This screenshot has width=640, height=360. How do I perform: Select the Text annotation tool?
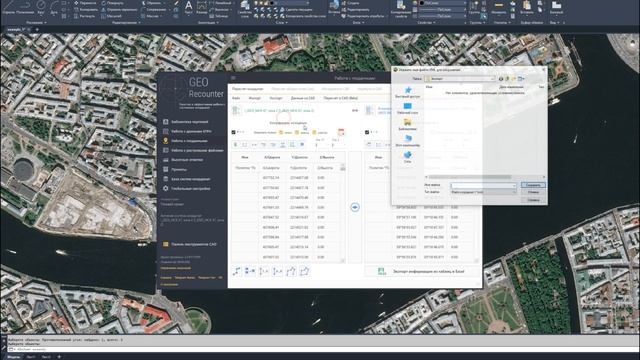click(x=189, y=7)
